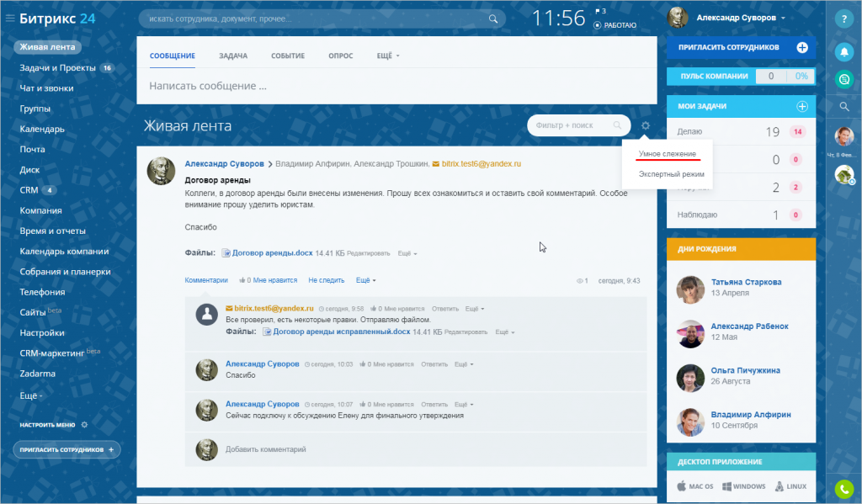Like the comment 'Спасибо'
The image size is (862, 504).
362,363
